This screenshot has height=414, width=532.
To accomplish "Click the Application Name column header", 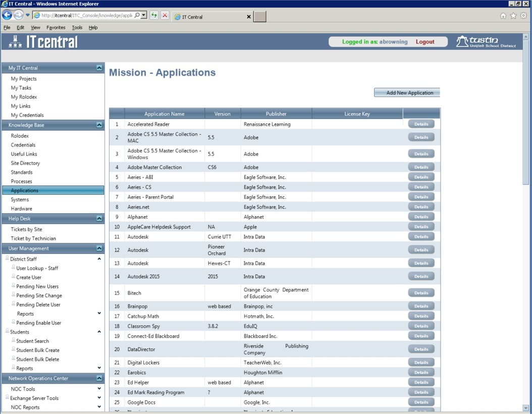I will pos(165,114).
